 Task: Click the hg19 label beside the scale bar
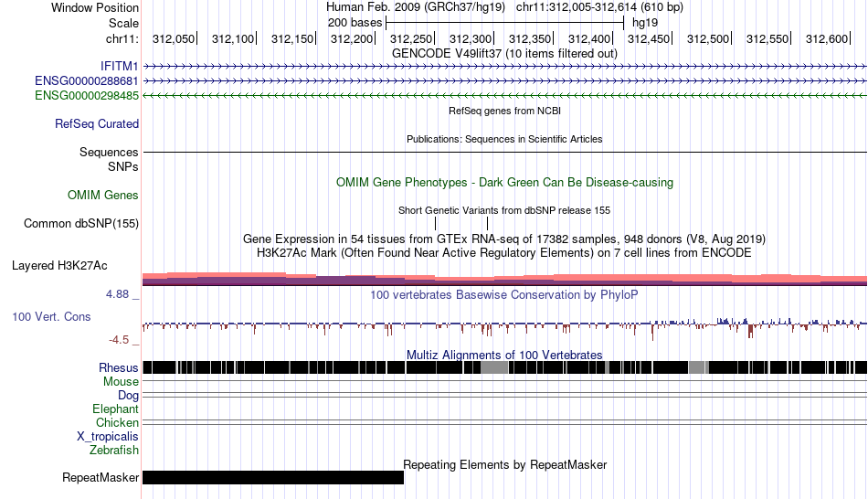point(645,23)
